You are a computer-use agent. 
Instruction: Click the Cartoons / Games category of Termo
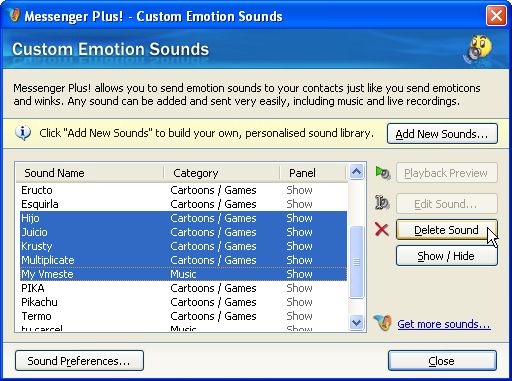coord(213,316)
